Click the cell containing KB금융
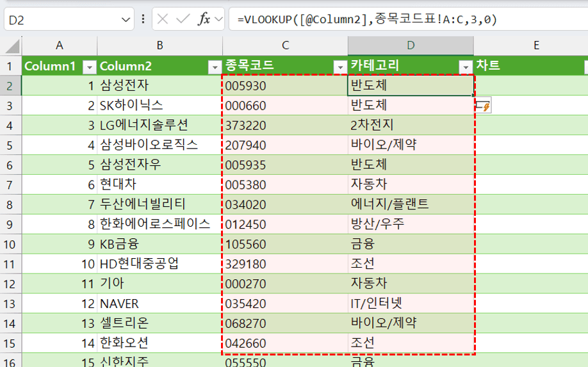This screenshot has height=367, width=588. point(159,244)
